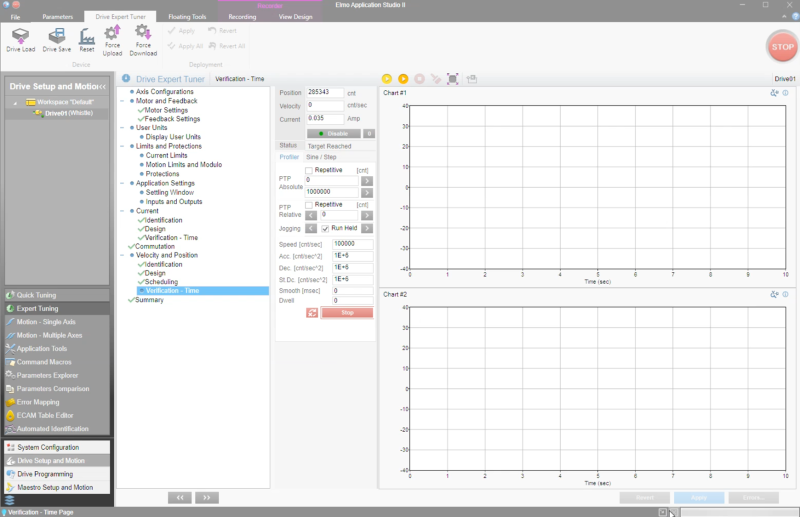Toggle the motor Disable button
This screenshot has width=800, height=517.
(x=334, y=134)
